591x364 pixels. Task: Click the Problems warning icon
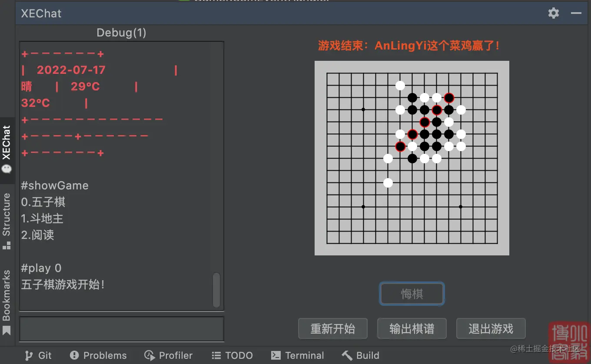point(74,355)
